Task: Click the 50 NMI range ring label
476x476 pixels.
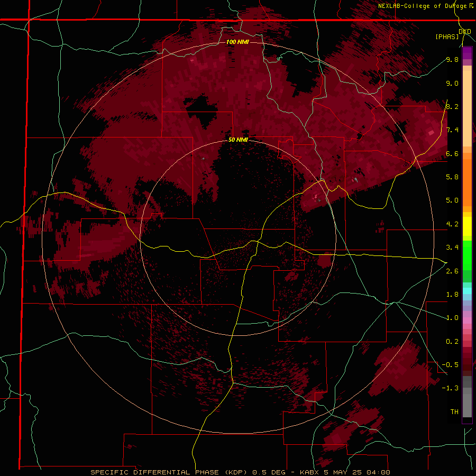Action: click(238, 140)
